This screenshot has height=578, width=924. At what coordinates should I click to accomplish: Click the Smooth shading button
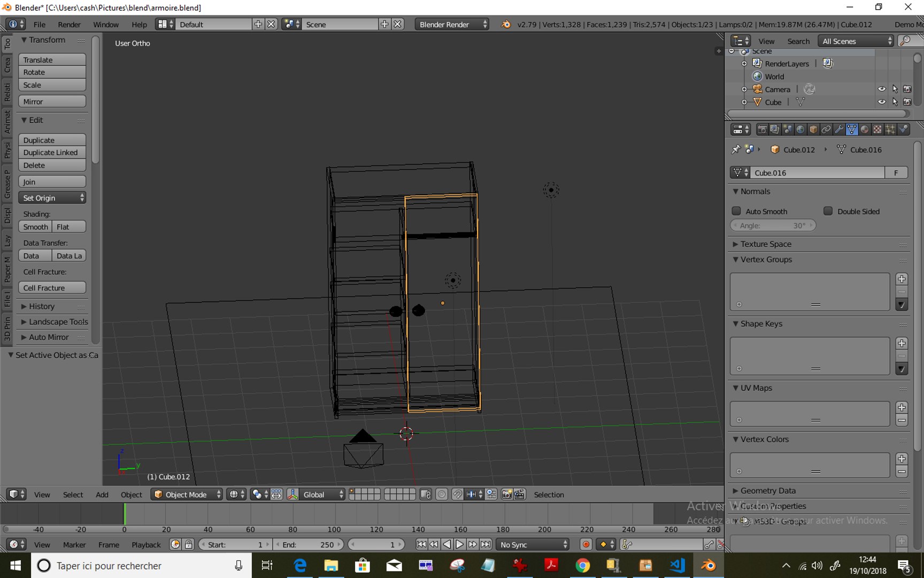click(35, 226)
